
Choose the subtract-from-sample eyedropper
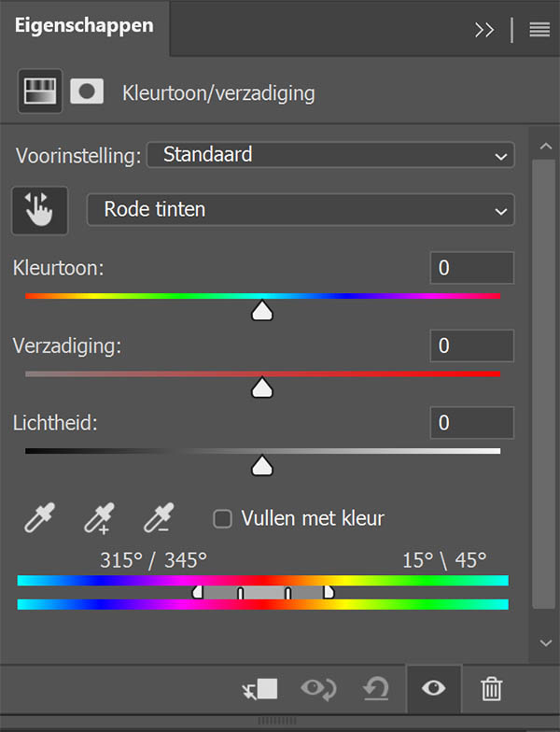point(159,517)
